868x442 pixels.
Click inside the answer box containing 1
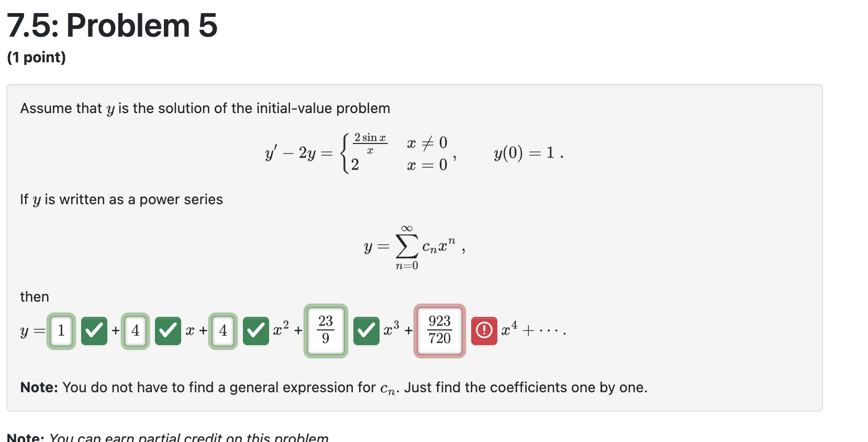point(61,330)
